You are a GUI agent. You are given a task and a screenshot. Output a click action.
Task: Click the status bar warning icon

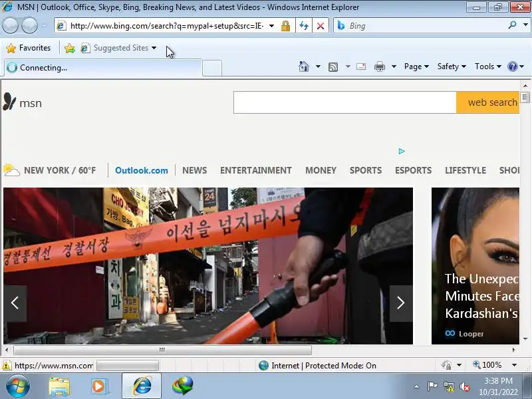click(6, 365)
